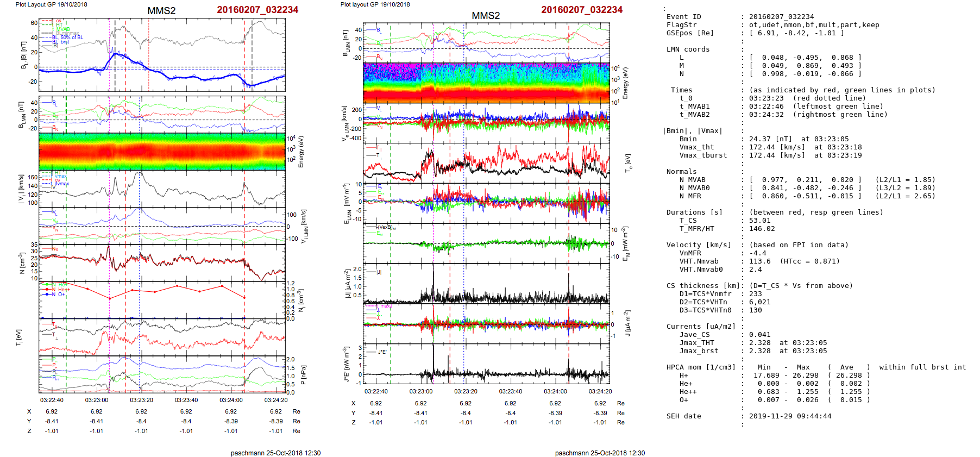The width and height of the screenshot is (980, 457).
Task: Click the MMS2 title above the left plot
Action: (161, 11)
